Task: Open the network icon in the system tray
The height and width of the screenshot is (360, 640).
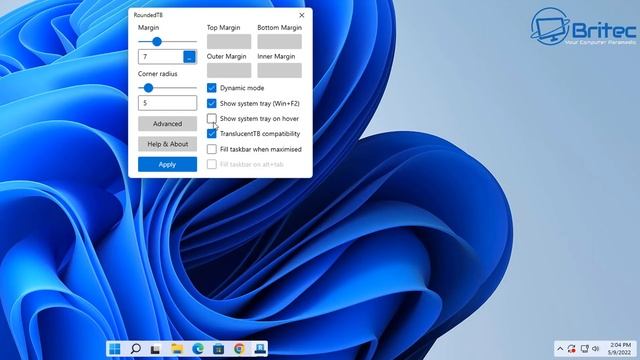Action: coord(584,349)
